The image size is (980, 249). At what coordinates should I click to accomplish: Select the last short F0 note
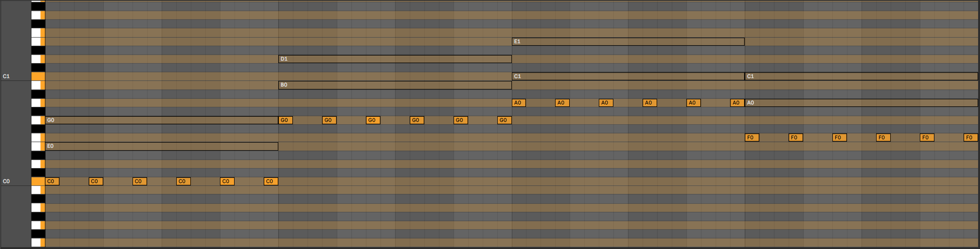point(970,138)
